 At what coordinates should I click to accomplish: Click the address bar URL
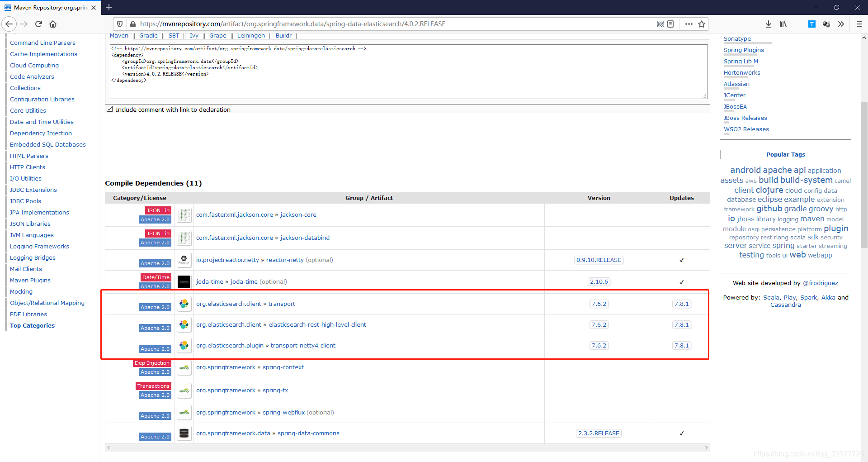point(292,24)
